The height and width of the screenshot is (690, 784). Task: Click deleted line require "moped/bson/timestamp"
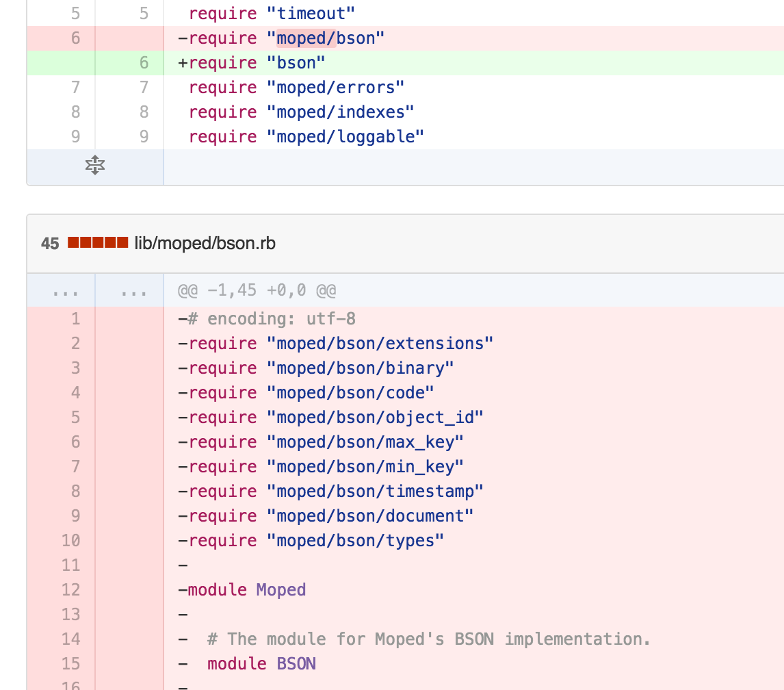pyautogui.click(x=330, y=491)
